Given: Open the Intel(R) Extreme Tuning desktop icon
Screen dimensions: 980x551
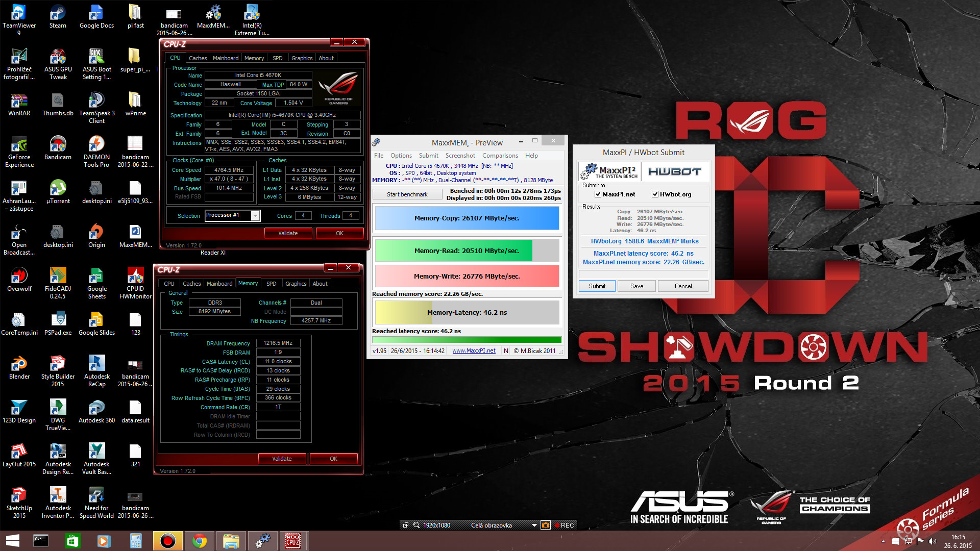Looking at the screenshot, I should [x=252, y=19].
